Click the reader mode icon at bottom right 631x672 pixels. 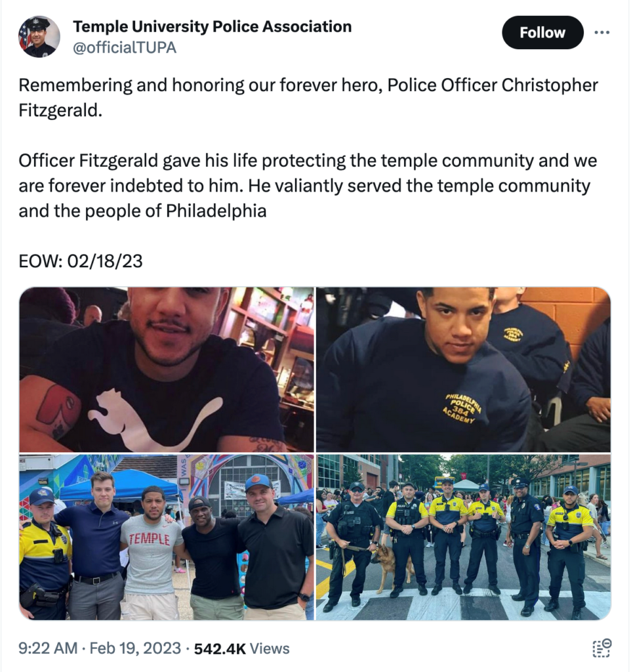coord(602,648)
